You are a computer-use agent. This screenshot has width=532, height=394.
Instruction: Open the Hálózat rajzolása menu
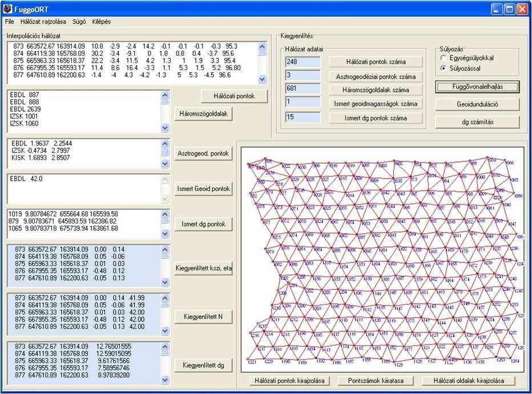(43, 22)
